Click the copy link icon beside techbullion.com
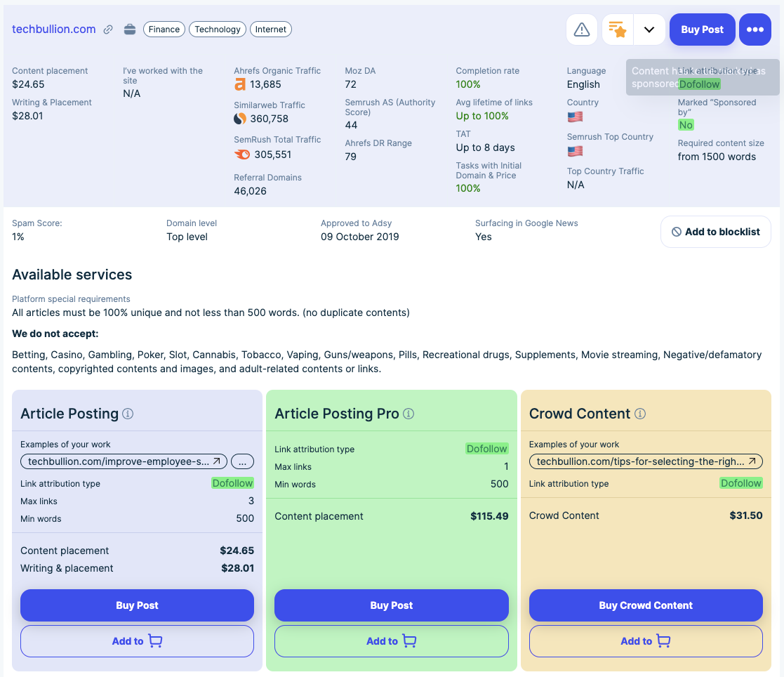 point(108,29)
